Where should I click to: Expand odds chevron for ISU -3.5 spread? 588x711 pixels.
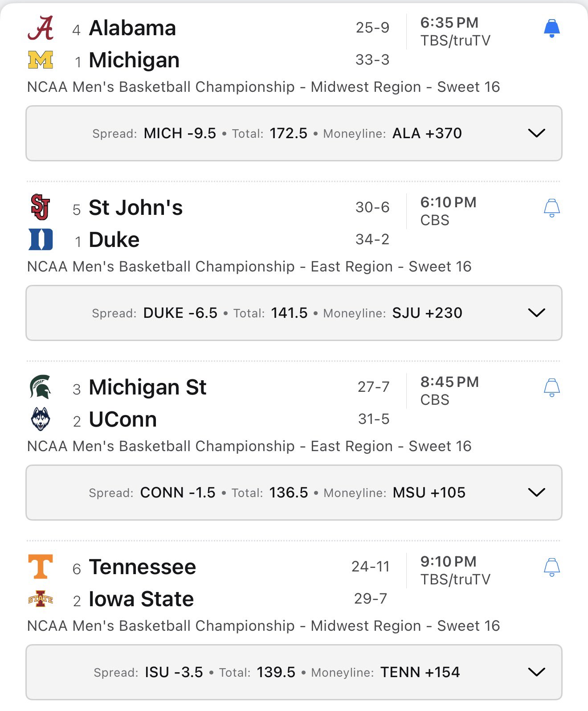pos(536,672)
